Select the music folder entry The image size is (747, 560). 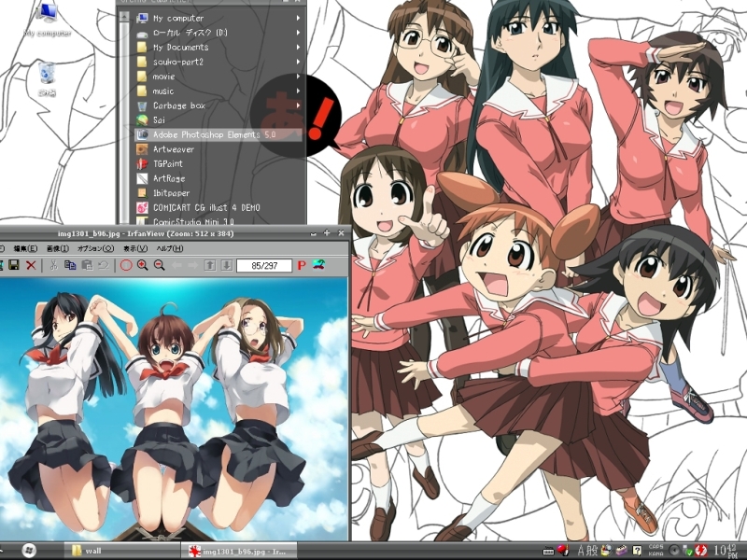tap(218, 91)
